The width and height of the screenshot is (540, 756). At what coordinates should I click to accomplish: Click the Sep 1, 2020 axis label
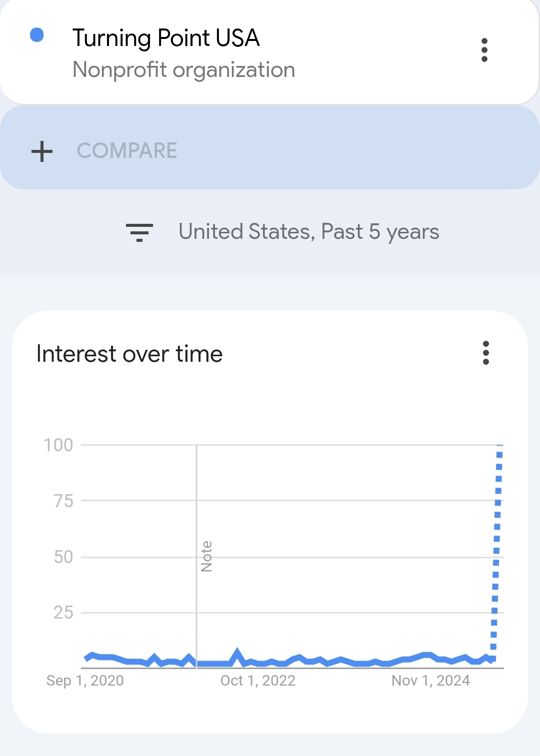[85, 681]
